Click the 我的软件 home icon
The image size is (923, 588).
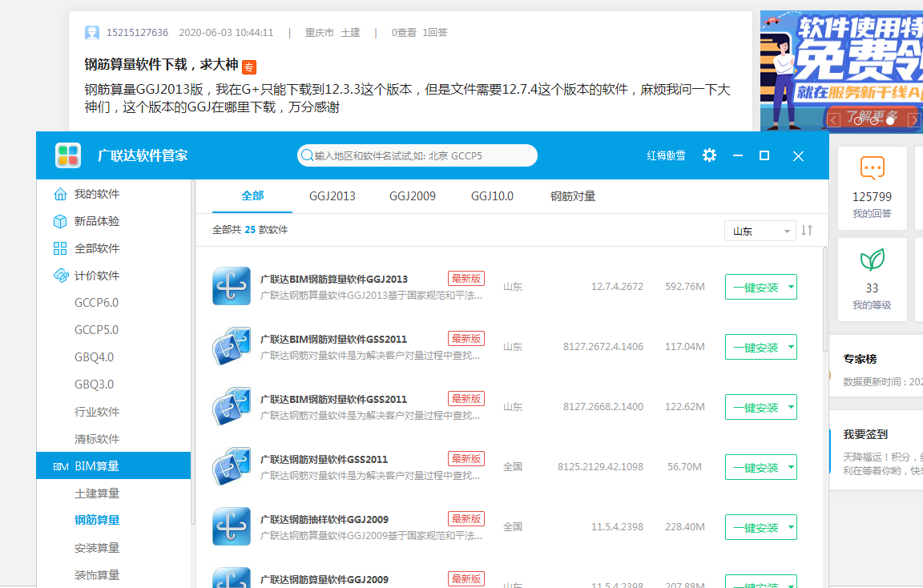pos(60,194)
